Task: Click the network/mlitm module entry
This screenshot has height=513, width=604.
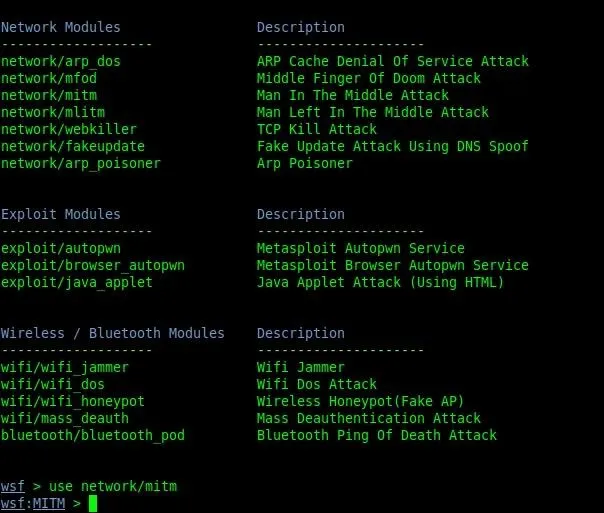Action: [52, 113]
